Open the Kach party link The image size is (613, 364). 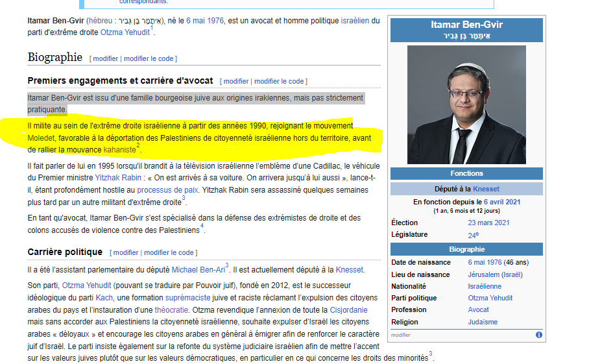104,298
